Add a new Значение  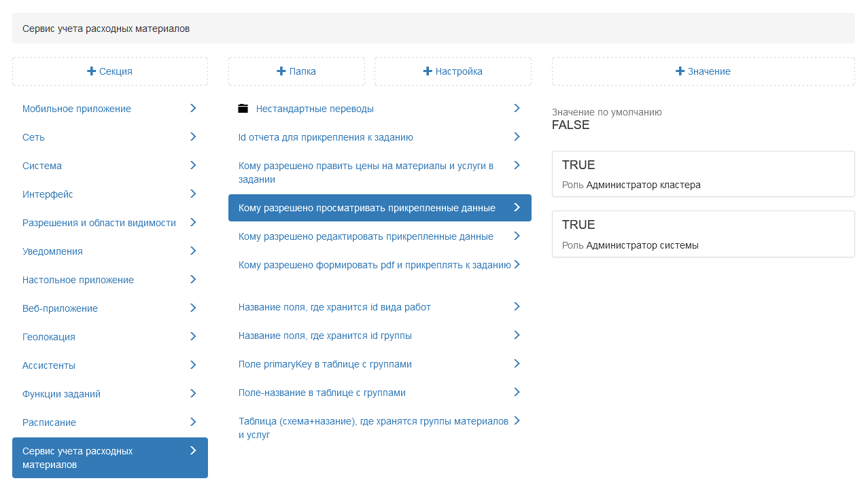coord(703,71)
